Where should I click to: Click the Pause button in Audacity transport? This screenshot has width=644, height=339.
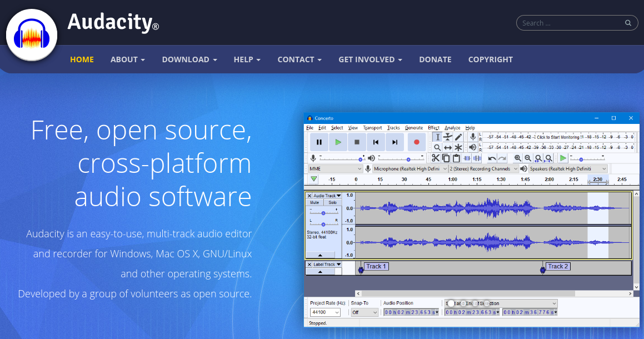point(319,142)
